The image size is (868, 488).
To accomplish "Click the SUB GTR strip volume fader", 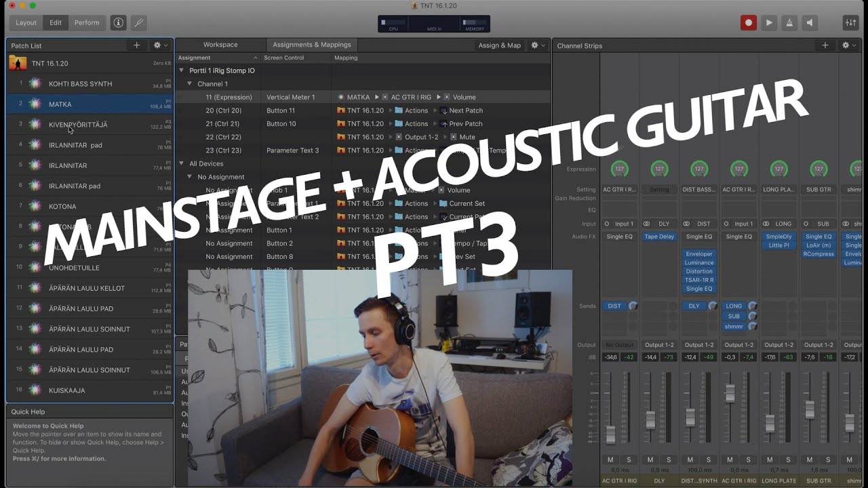I will (810, 410).
